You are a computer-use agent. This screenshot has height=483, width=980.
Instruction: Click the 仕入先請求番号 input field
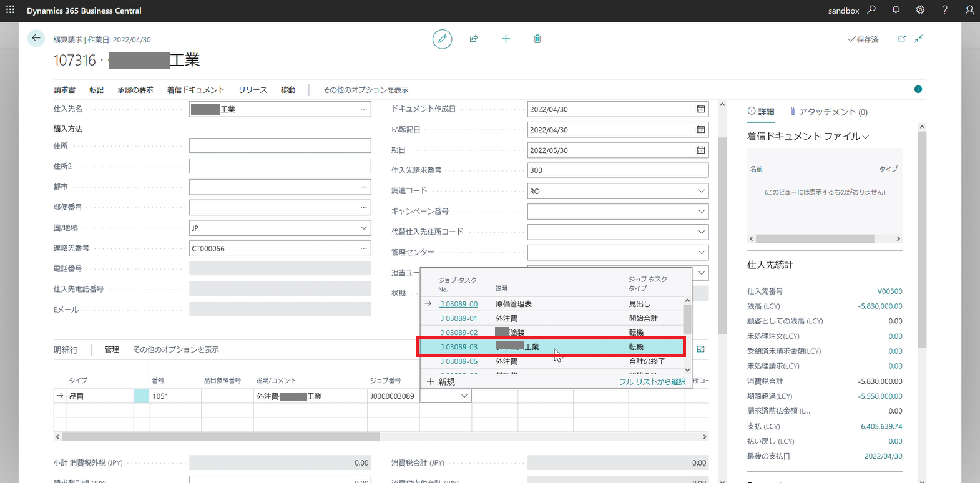click(617, 170)
